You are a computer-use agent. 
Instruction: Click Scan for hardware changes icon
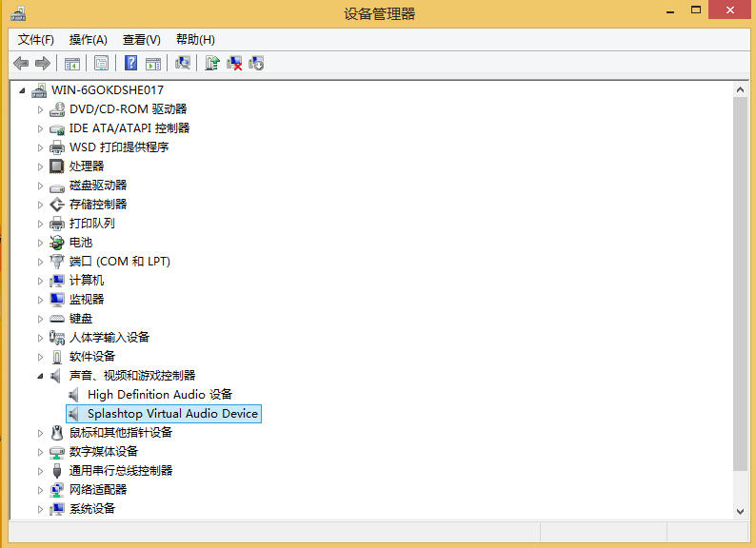(183, 63)
